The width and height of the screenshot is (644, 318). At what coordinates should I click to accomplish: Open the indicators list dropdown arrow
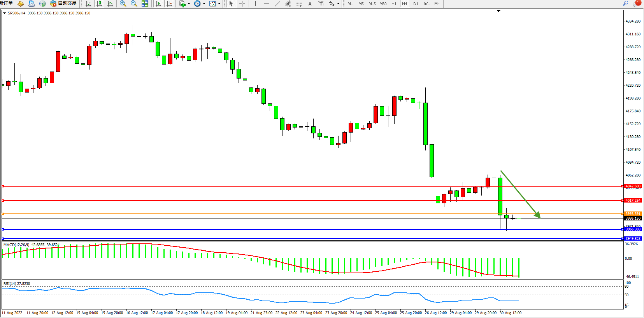point(189,3)
